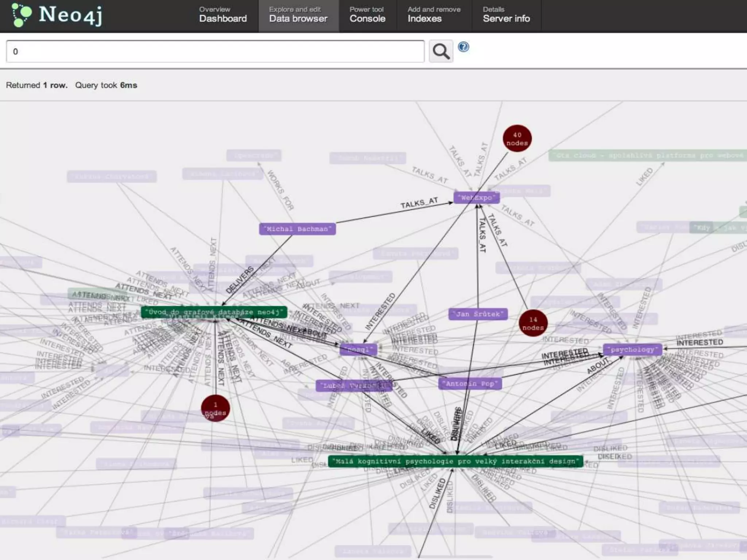The width and height of the screenshot is (747, 560).
Task: Select the "WebExpo" node
Action: [x=476, y=198]
